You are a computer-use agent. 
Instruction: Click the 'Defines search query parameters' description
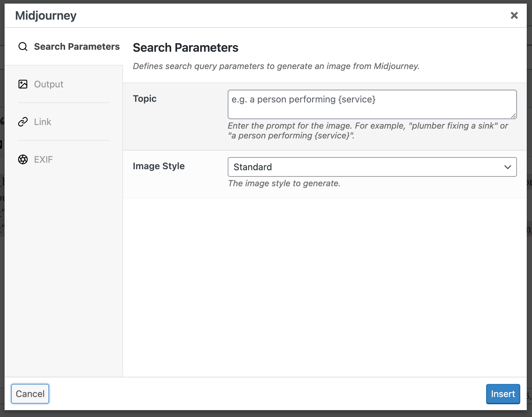pyautogui.click(x=276, y=66)
